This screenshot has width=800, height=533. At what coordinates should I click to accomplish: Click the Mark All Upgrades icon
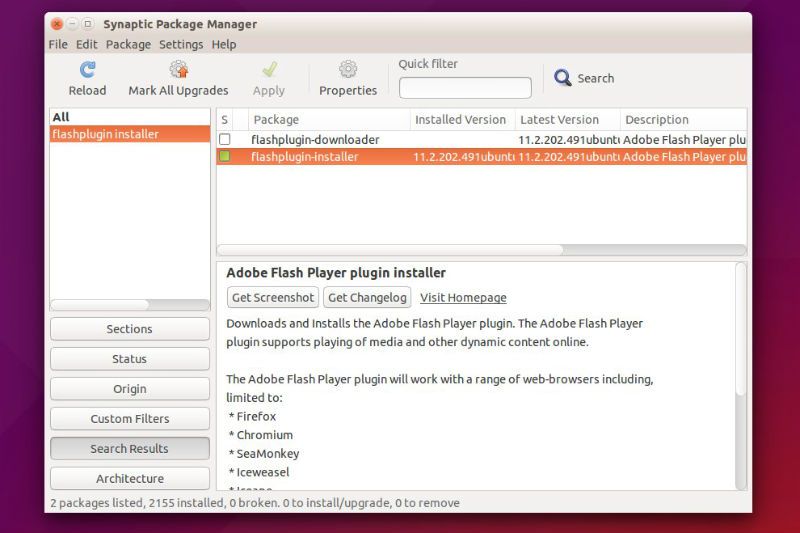tap(179, 69)
